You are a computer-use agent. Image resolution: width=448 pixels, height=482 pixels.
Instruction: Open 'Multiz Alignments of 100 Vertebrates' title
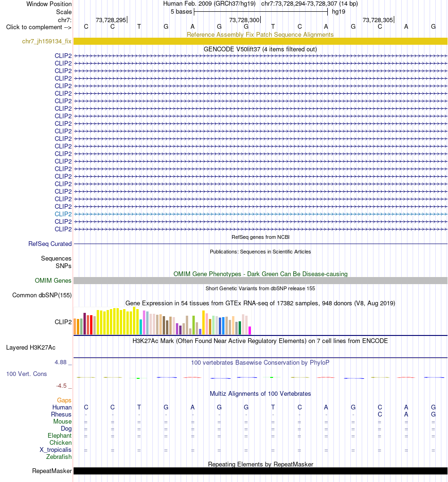260,394
